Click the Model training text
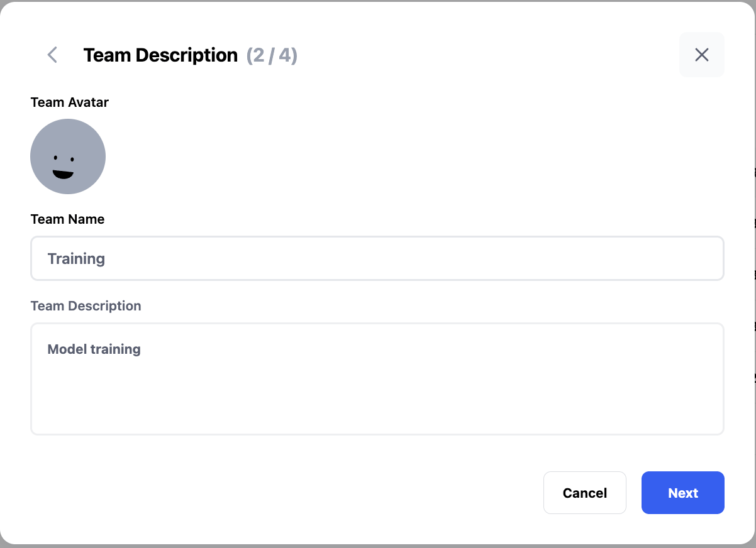The width and height of the screenshot is (756, 548). [94, 349]
